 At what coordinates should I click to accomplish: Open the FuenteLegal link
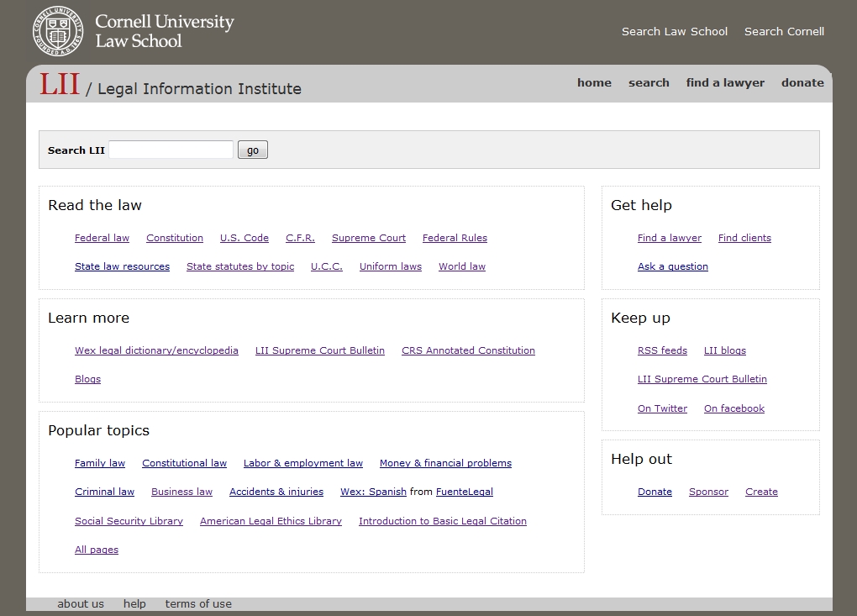pyautogui.click(x=464, y=492)
